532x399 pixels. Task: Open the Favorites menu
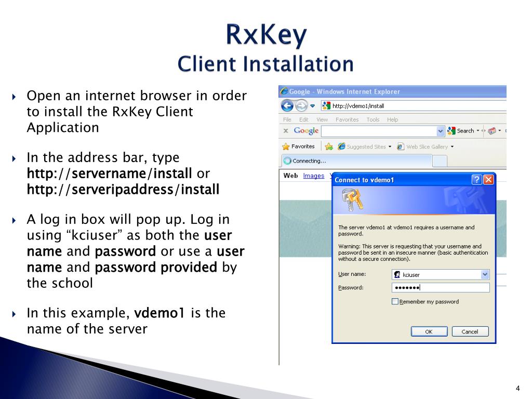point(347,119)
